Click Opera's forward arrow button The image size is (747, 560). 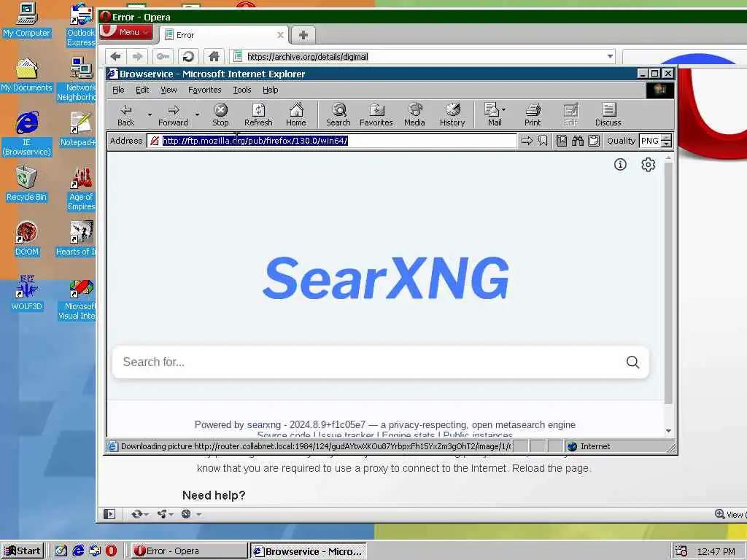click(137, 57)
